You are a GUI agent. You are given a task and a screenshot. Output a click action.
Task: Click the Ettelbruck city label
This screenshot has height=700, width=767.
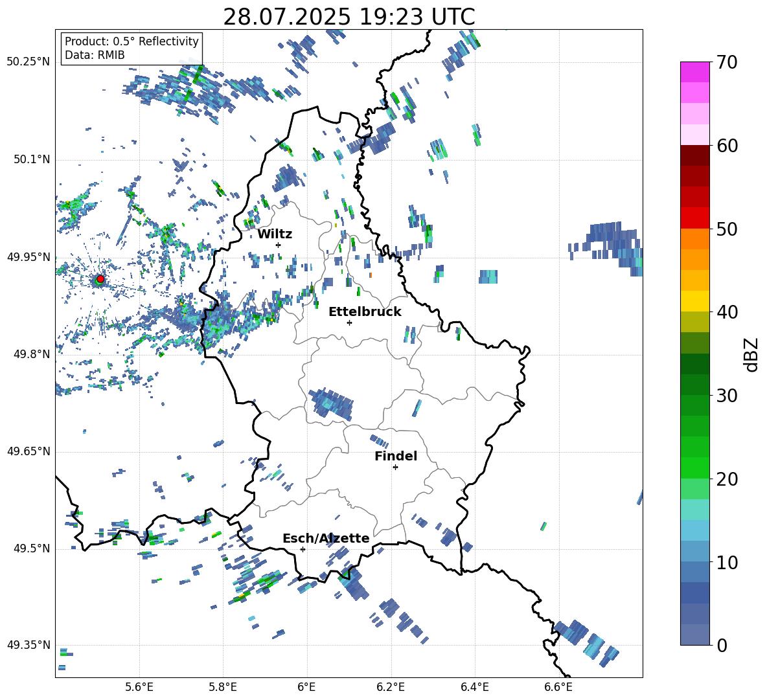coord(365,312)
